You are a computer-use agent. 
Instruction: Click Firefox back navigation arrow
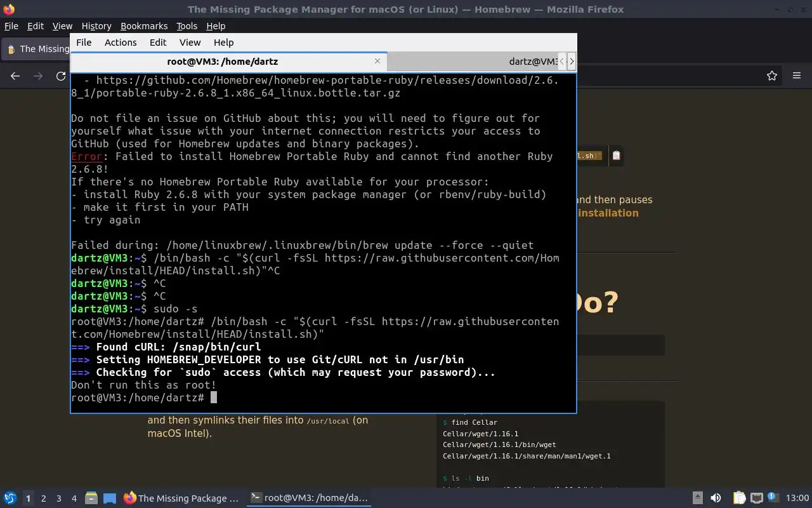(x=15, y=76)
